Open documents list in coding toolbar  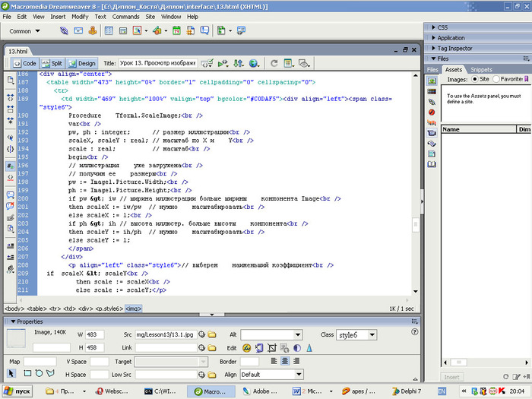pyautogui.click(x=11, y=80)
